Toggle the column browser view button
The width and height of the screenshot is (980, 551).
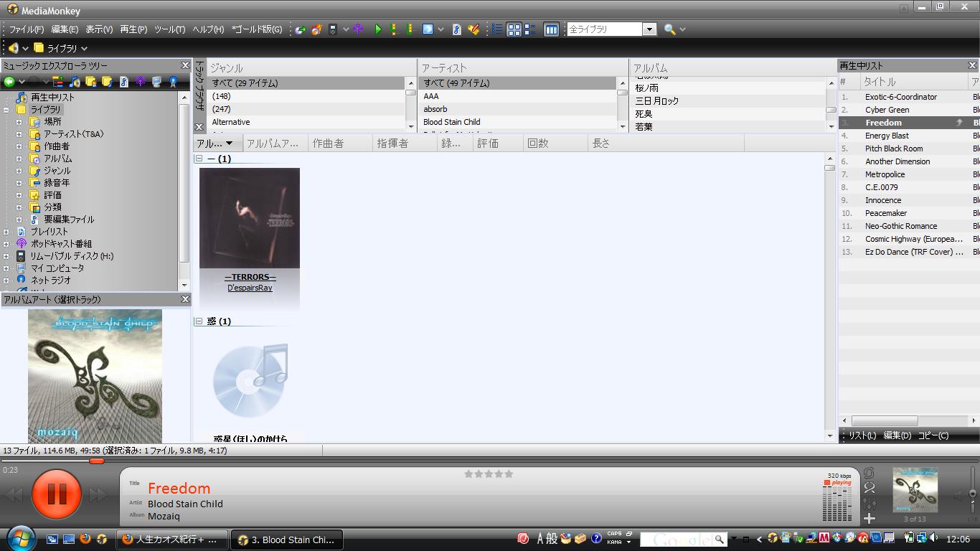click(x=552, y=29)
